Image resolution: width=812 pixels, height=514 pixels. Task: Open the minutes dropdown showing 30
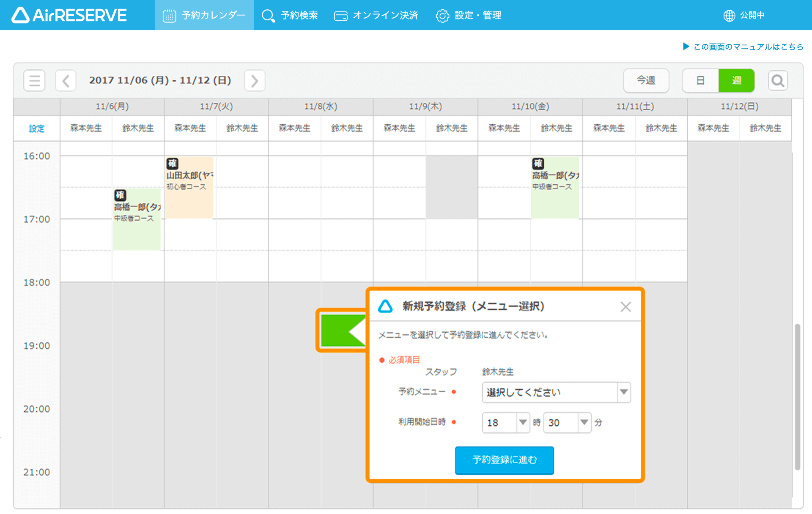tap(567, 422)
